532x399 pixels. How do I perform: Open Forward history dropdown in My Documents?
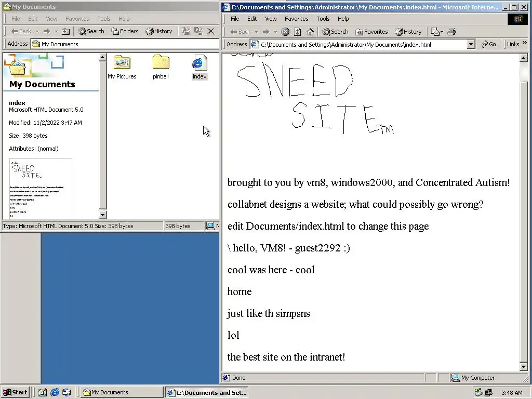tap(56, 31)
